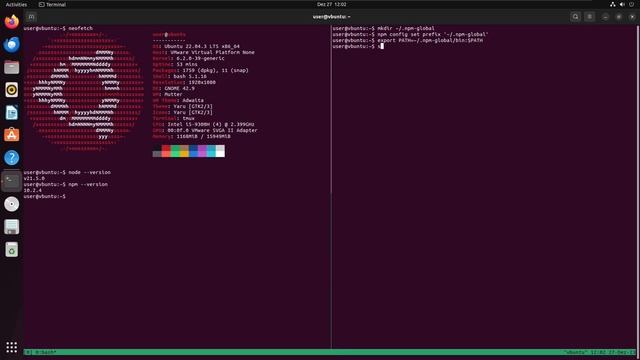Click the Terminal icon in the dock
Screen dimensions: 640x360
pos(11,181)
